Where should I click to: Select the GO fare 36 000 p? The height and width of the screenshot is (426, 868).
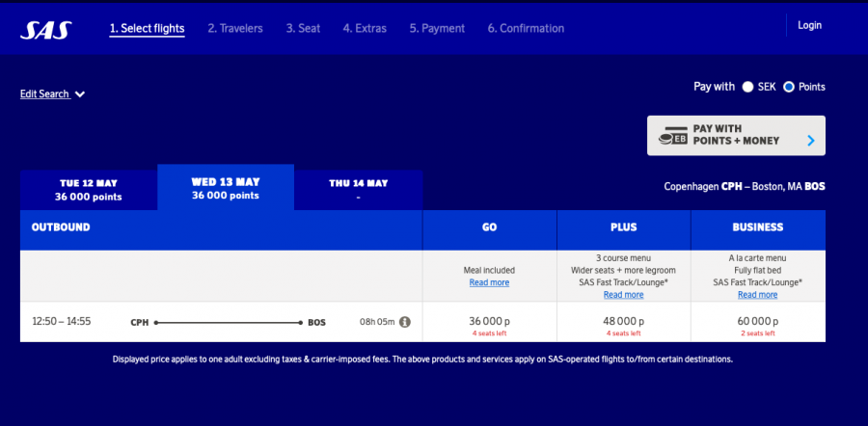click(x=489, y=322)
